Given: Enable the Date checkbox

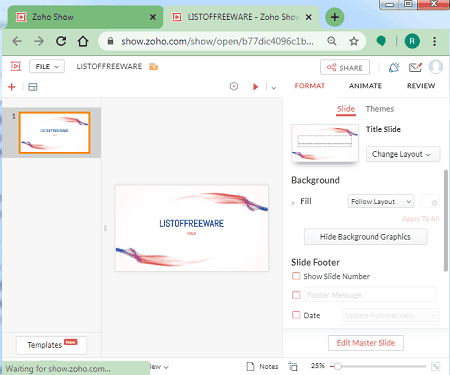Looking at the screenshot, I should pos(296,315).
